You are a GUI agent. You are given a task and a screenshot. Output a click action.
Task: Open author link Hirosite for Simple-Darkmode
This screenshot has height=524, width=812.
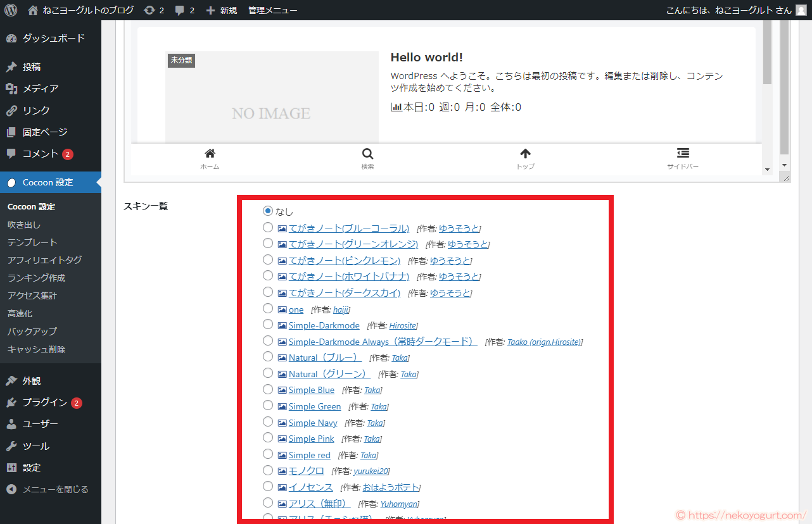click(x=403, y=325)
